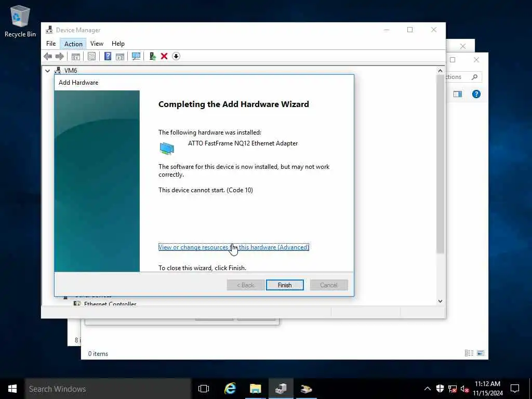This screenshot has height=399, width=532.
Task: Click 'Completing the Add Hardware Wizard' heading
Action: pyautogui.click(x=233, y=104)
